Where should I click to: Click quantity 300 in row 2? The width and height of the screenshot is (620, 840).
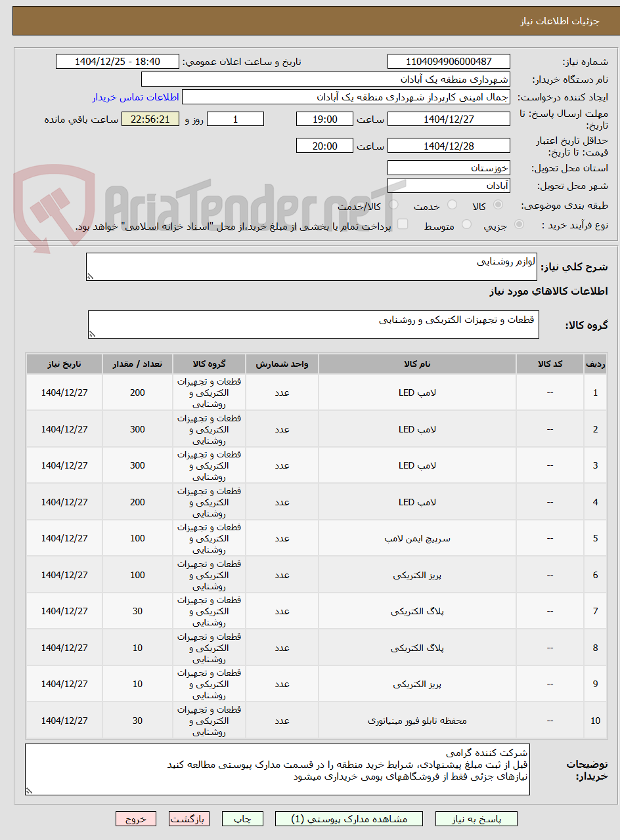(137, 429)
